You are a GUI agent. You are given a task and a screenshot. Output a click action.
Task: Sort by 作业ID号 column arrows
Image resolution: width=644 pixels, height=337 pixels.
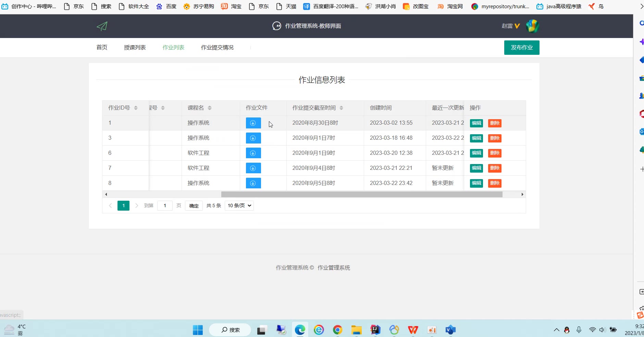136,108
